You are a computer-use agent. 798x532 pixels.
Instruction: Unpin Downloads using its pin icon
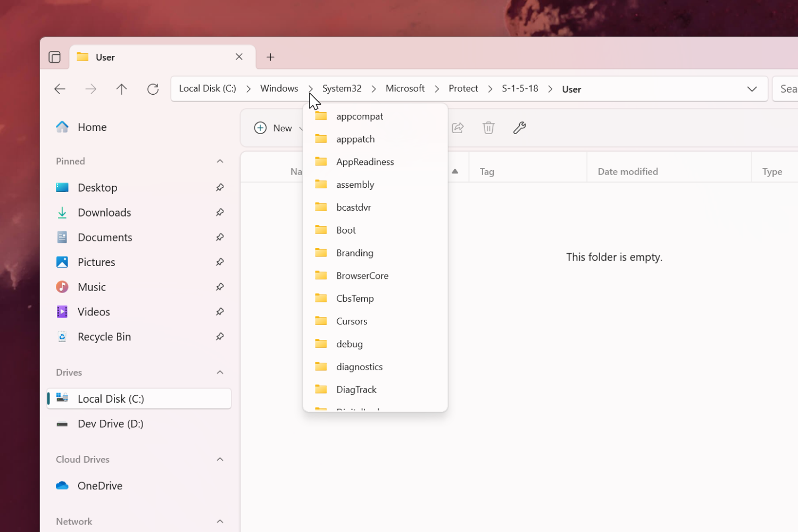[220, 213]
